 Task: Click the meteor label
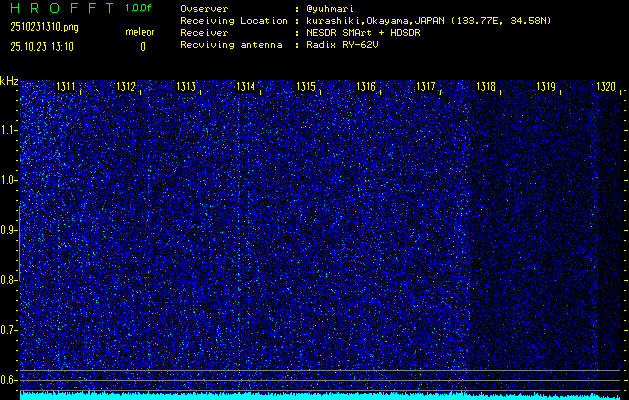pyautogui.click(x=140, y=32)
